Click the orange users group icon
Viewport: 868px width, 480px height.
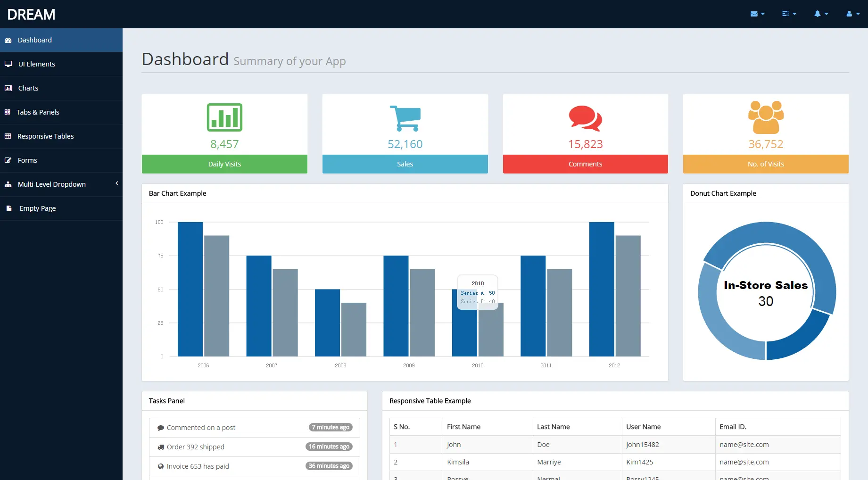coord(766,117)
